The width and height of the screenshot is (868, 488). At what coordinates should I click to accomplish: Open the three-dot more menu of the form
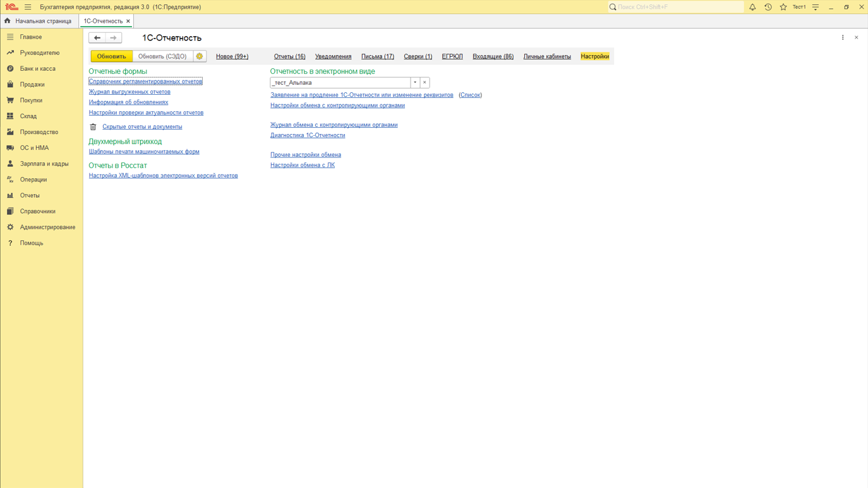[x=843, y=38]
